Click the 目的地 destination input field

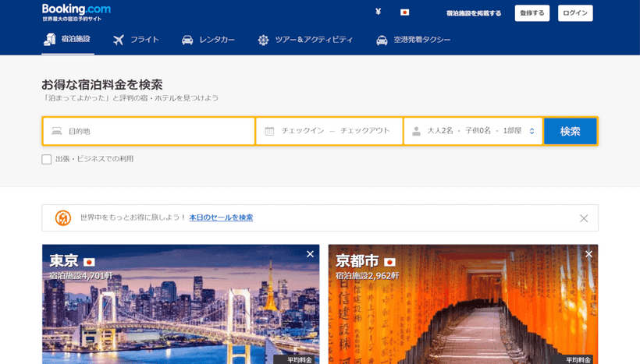click(149, 131)
